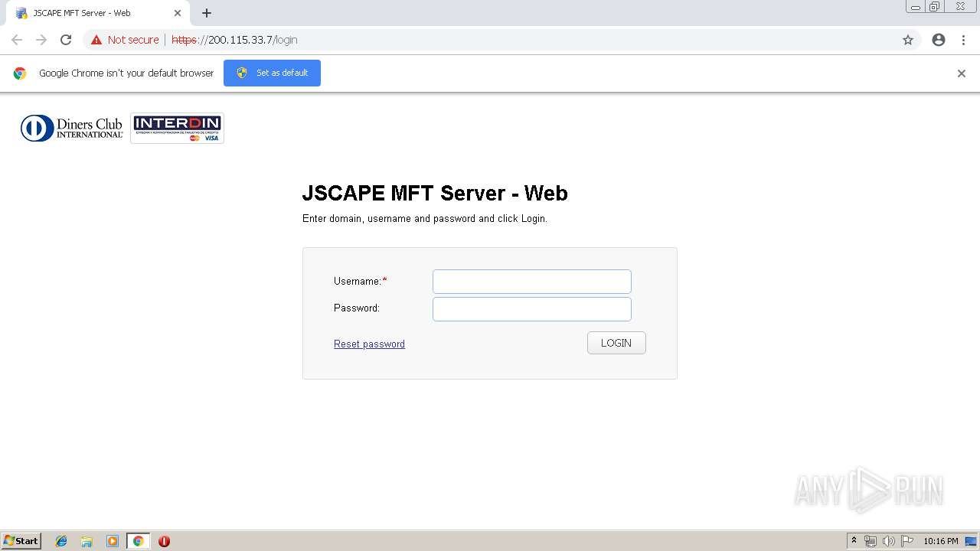980x551 pixels.
Task: Open the Windows Start menu
Action: pyautogui.click(x=21, y=541)
